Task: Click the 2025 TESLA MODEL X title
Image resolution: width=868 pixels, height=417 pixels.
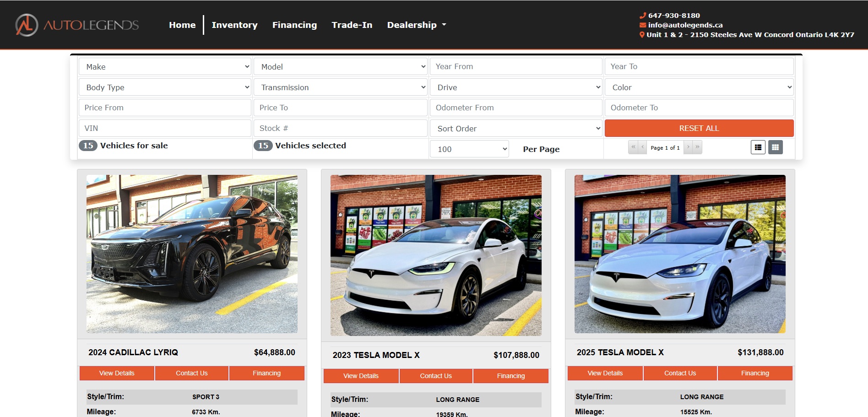Action: coord(620,352)
